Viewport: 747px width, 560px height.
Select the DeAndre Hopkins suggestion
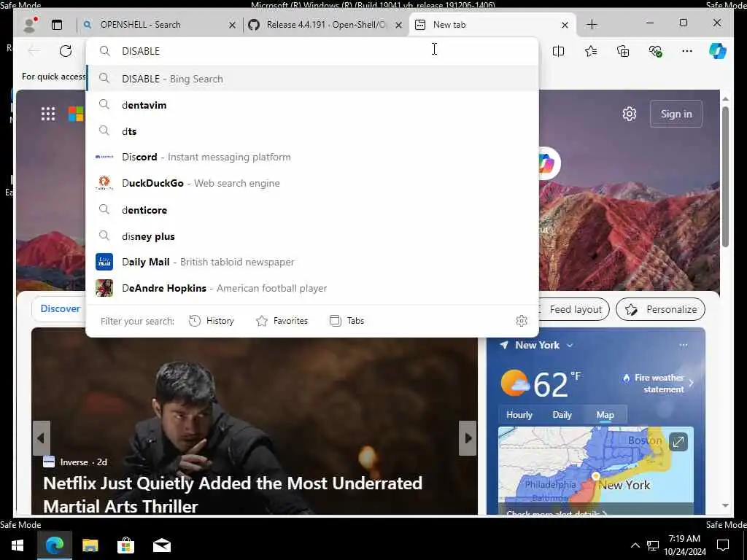[x=312, y=288]
